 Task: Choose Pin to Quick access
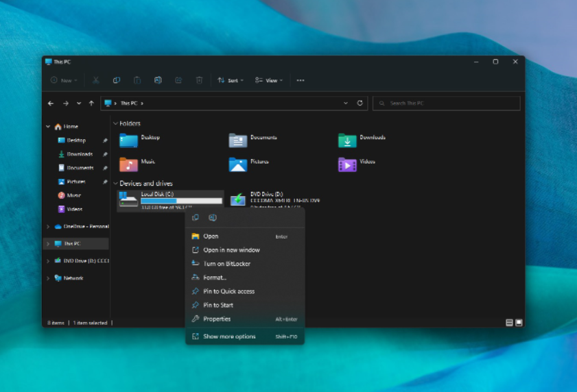[245, 291]
